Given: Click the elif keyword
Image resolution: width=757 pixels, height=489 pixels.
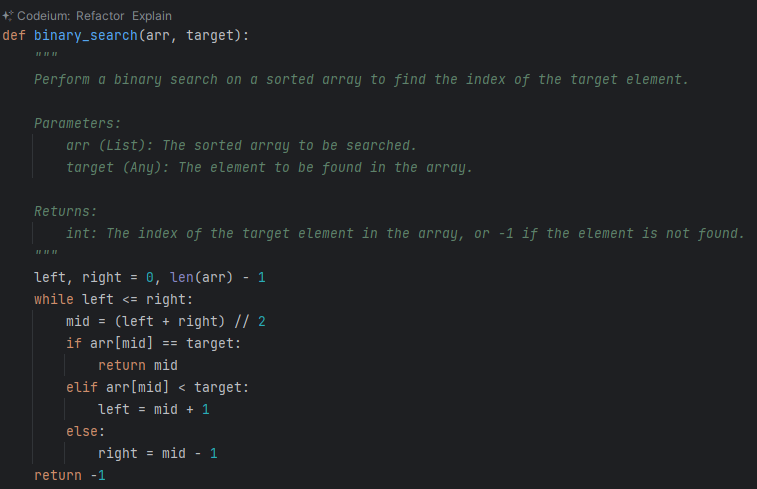Looking at the screenshot, I should pyautogui.click(x=82, y=387).
